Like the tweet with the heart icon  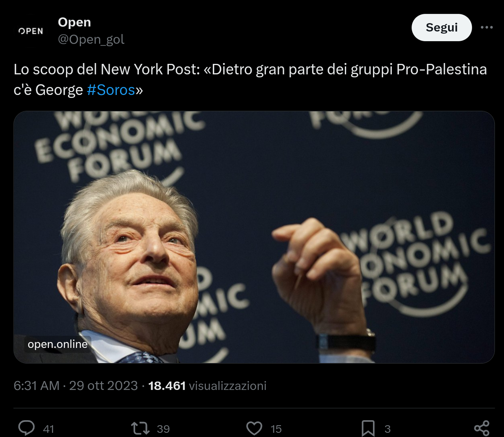click(254, 428)
